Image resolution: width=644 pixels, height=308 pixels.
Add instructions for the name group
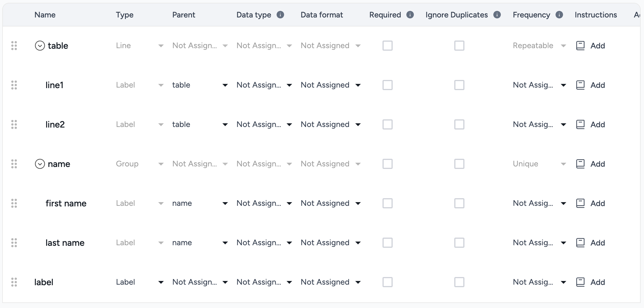pos(597,164)
